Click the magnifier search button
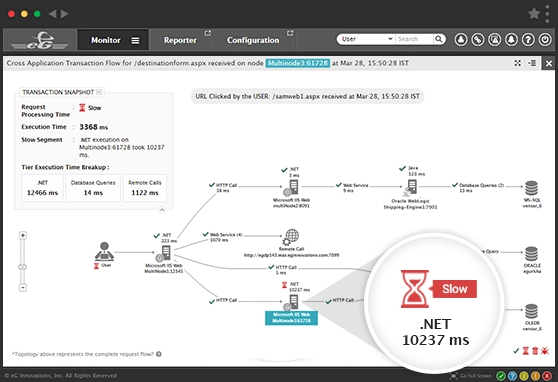This screenshot has width=558, height=382. [439, 39]
